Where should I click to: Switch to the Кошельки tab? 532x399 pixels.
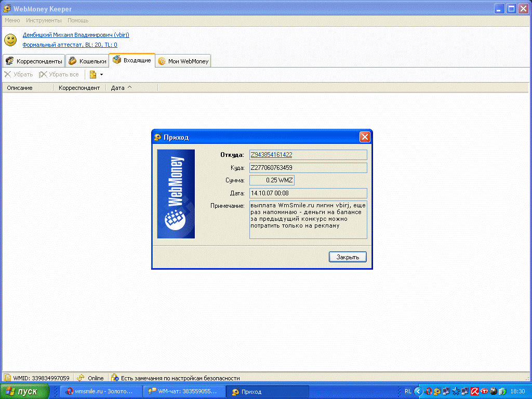(x=87, y=61)
